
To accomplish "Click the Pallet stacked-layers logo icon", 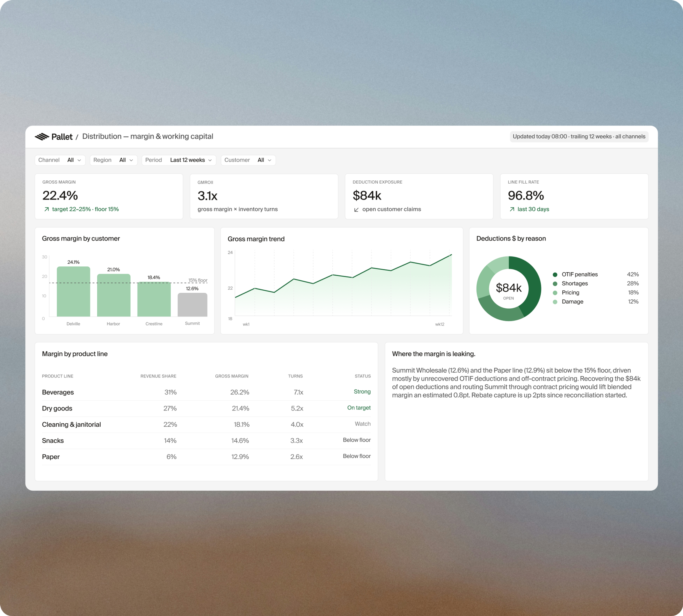I will click(42, 137).
